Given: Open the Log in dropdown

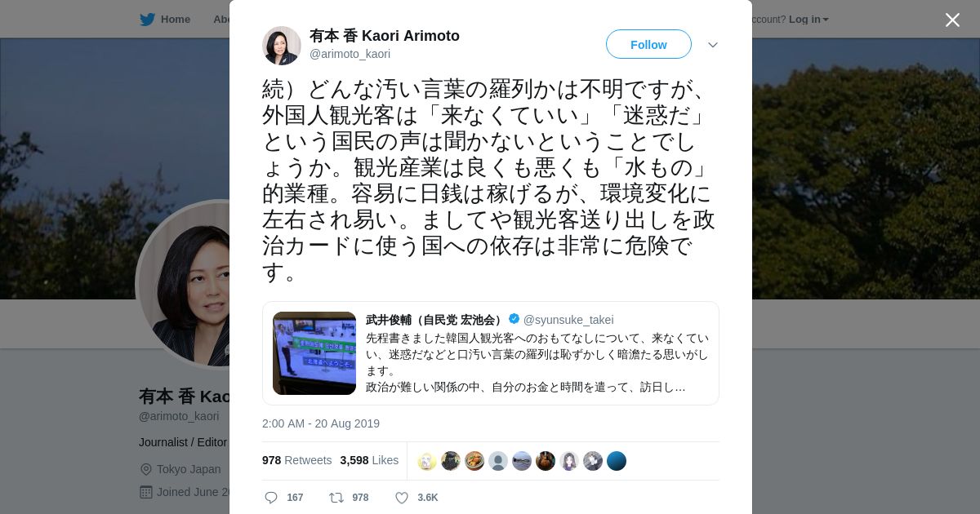Looking at the screenshot, I should tap(808, 20).
